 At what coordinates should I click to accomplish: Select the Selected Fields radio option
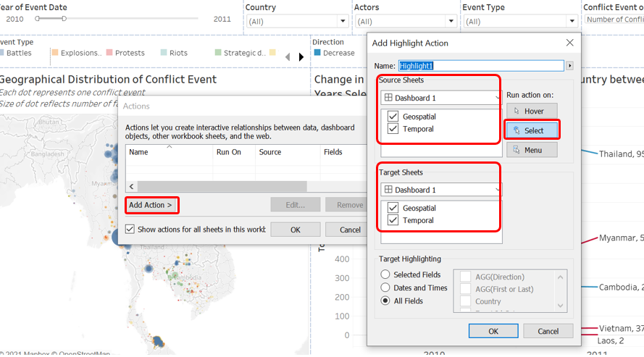tap(385, 274)
